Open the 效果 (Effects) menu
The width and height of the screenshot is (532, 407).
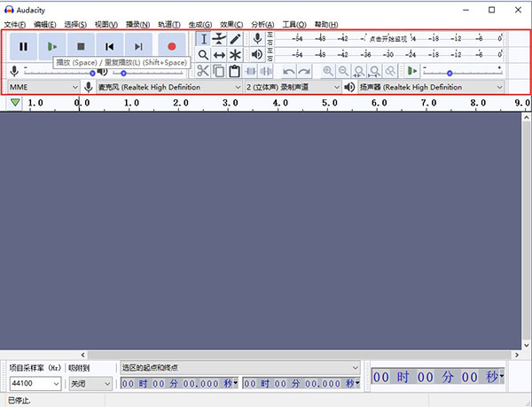tap(231, 24)
